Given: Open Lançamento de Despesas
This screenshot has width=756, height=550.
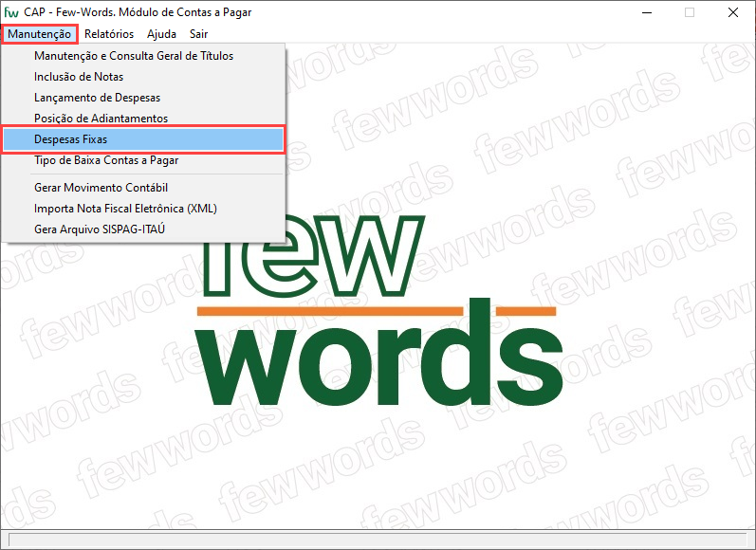Looking at the screenshot, I should [x=143, y=98].
